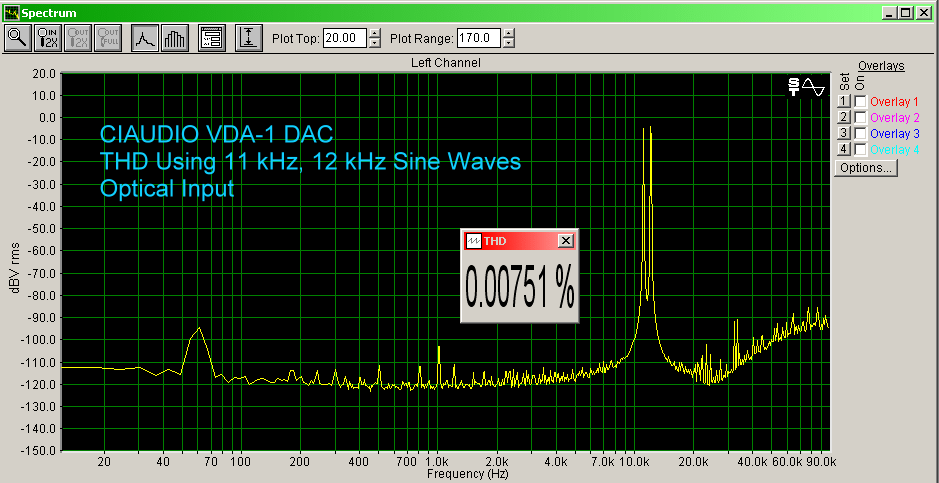Click the Zoom In 2X toolbar icon
This screenshot has height=483, width=939.
(x=48, y=39)
